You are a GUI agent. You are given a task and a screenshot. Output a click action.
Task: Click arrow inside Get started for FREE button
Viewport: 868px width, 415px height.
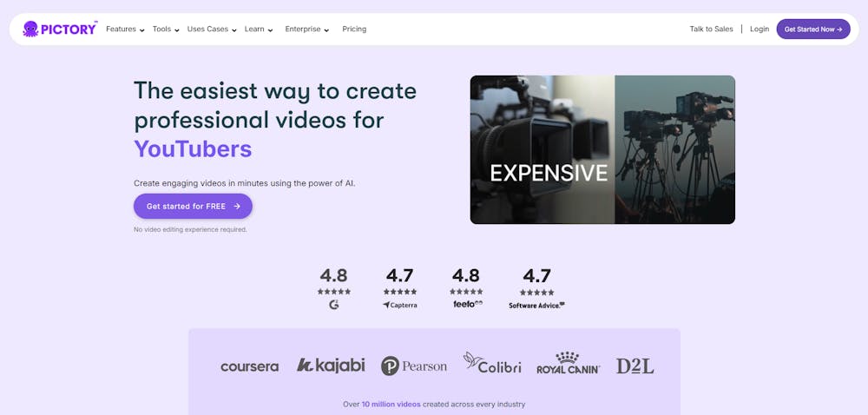237,206
